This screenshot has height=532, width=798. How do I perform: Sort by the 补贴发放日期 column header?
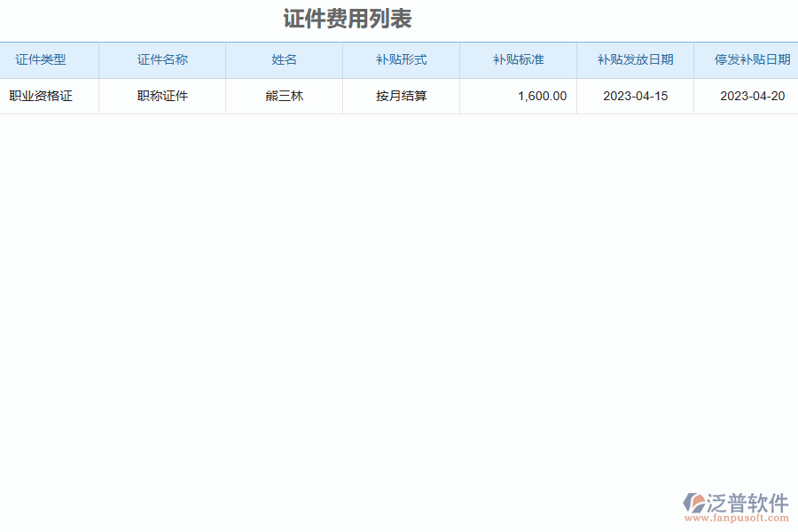[x=635, y=59]
